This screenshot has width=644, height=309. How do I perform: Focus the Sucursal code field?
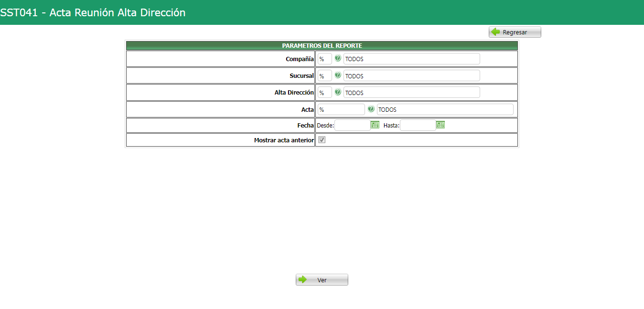tap(325, 75)
